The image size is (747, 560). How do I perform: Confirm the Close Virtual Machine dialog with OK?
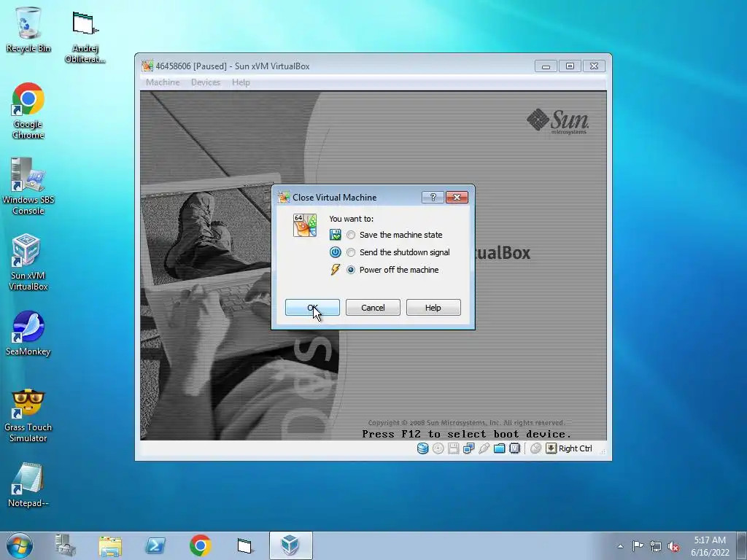click(312, 308)
